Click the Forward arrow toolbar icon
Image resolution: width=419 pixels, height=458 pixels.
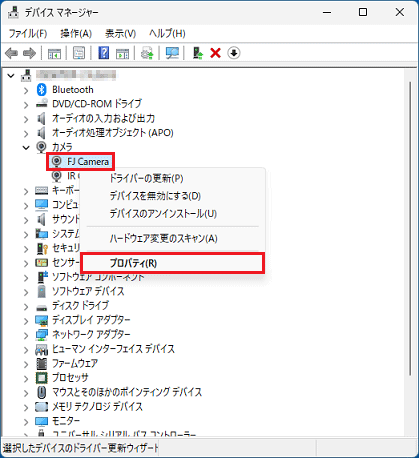pos(29,53)
